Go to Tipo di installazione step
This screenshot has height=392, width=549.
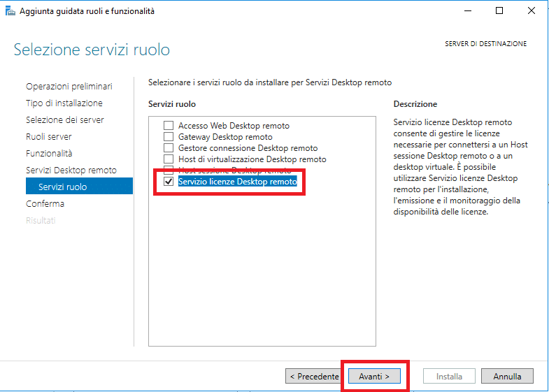tap(64, 103)
